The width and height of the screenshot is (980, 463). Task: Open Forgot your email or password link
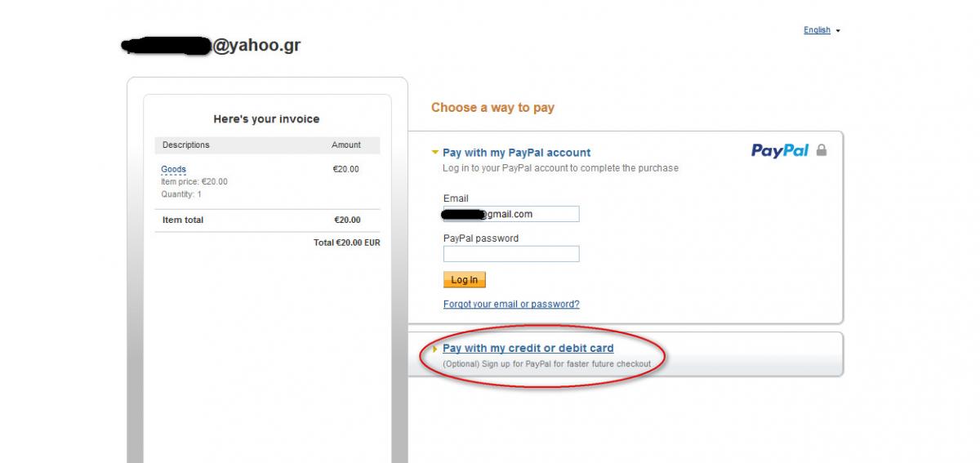coord(511,304)
